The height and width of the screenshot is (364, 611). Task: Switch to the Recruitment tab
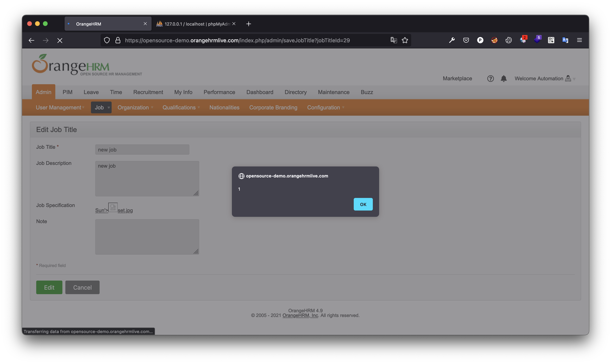coord(148,92)
